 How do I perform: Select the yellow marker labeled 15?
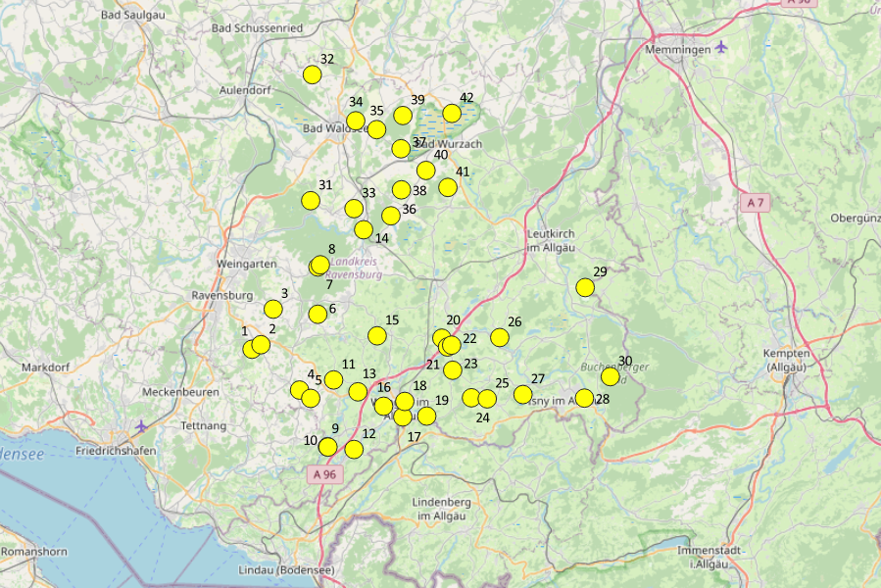click(377, 336)
